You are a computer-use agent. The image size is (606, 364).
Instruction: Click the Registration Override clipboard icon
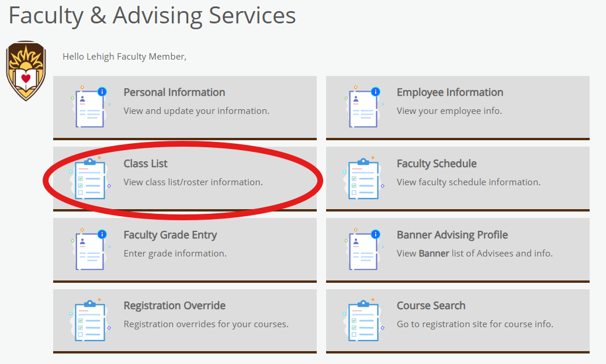pyautogui.click(x=91, y=320)
